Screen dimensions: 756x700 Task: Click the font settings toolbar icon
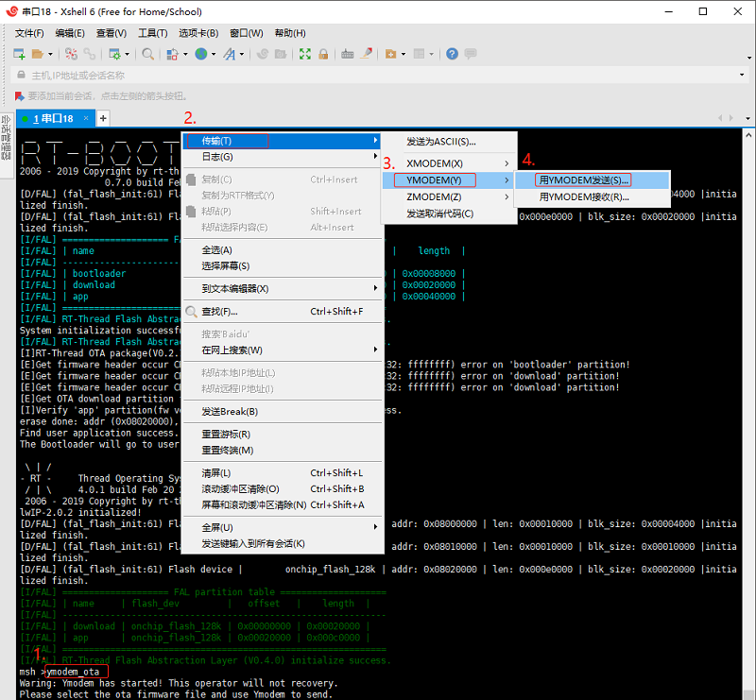[x=229, y=55]
